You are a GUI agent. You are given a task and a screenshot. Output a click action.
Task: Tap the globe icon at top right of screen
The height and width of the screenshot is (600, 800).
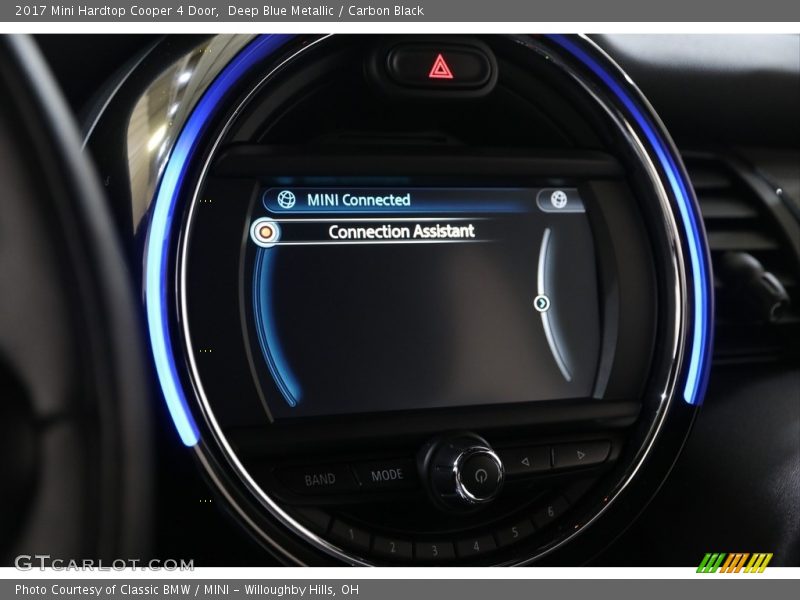tap(559, 200)
